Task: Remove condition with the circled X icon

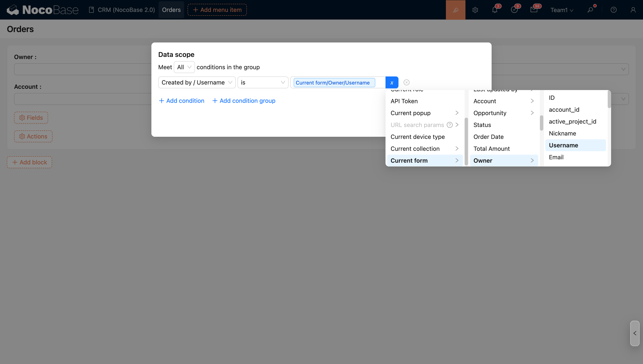Action: [407, 82]
